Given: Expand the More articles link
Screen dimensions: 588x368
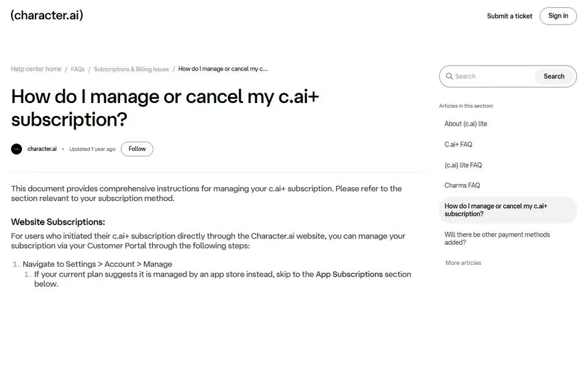Looking at the screenshot, I should [463, 263].
